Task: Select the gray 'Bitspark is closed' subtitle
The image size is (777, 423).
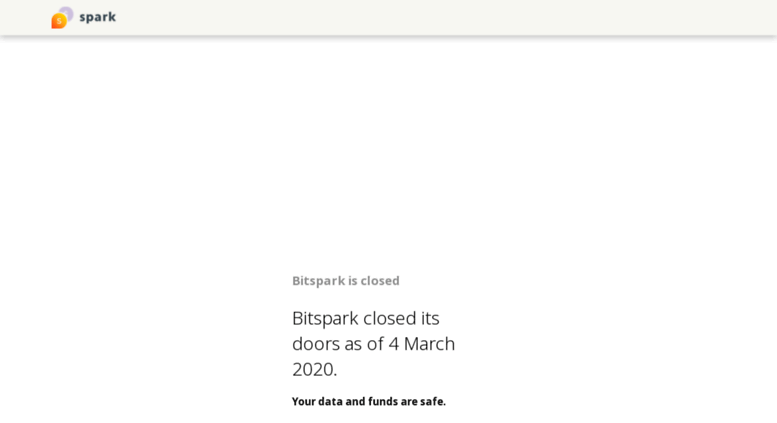Action: point(346,281)
